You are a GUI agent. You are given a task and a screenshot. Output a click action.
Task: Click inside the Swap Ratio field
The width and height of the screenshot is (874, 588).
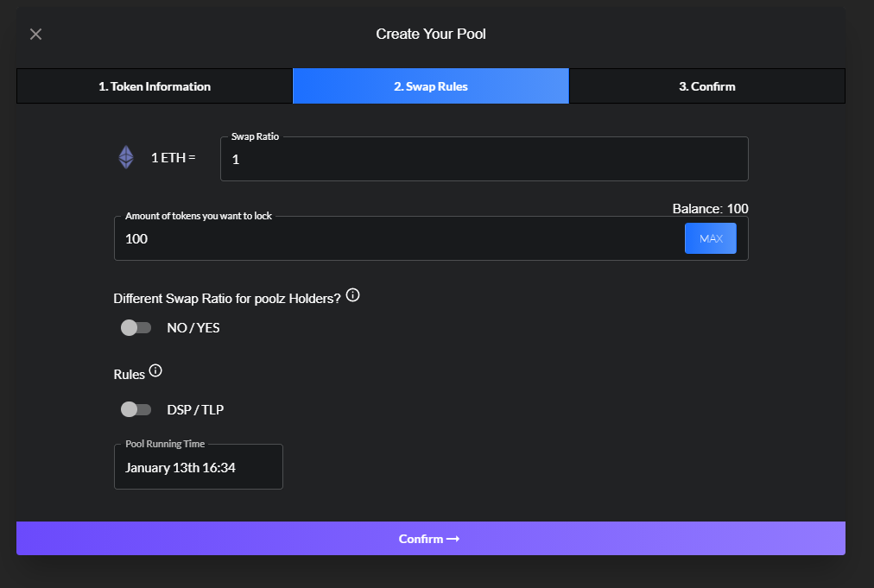(x=484, y=159)
